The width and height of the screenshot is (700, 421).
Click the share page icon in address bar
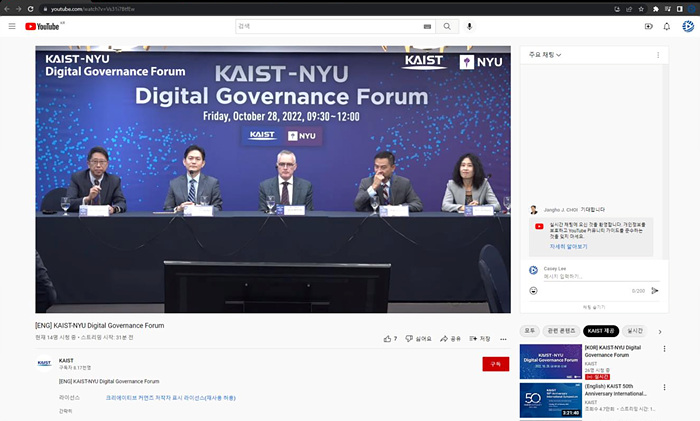coord(629,8)
